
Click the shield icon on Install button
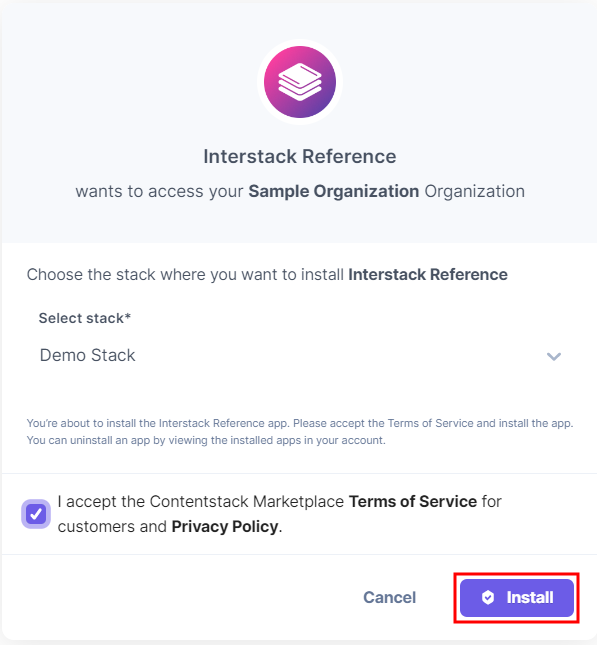pyautogui.click(x=488, y=597)
